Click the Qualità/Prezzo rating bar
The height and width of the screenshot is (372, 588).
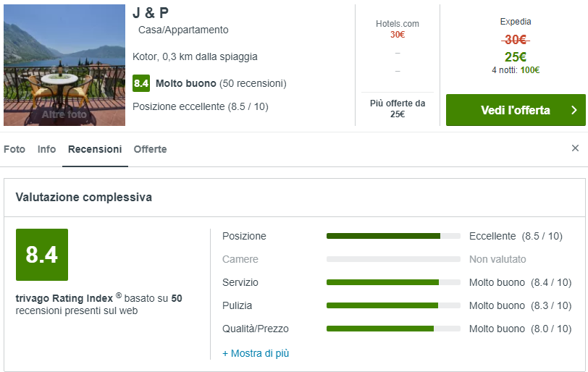tap(393, 329)
